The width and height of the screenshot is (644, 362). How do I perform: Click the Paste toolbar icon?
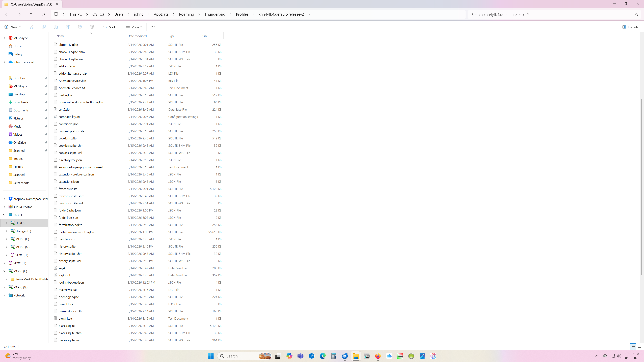tap(56, 27)
